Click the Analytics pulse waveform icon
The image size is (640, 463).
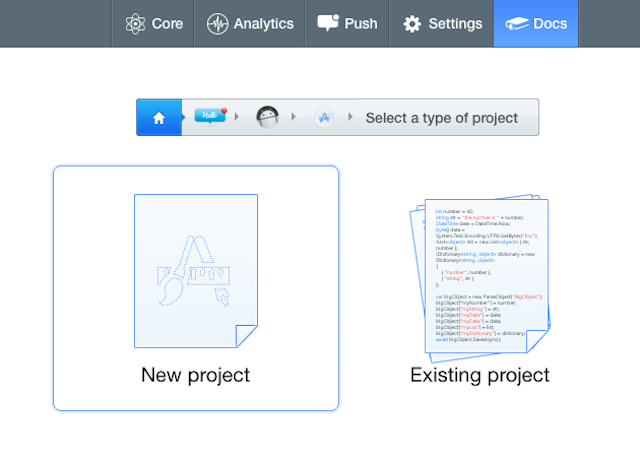217,24
